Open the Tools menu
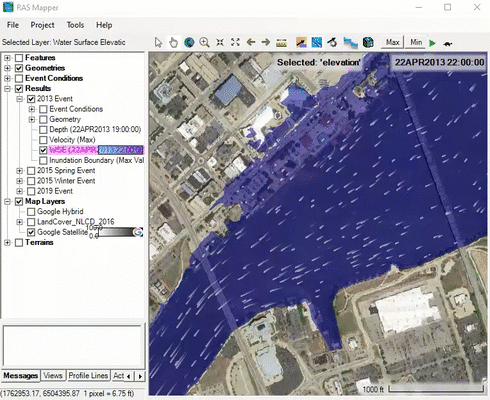Image resolution: width=490 pixels, height=400 pixels. pyautogui.click(x=75, y=25)
